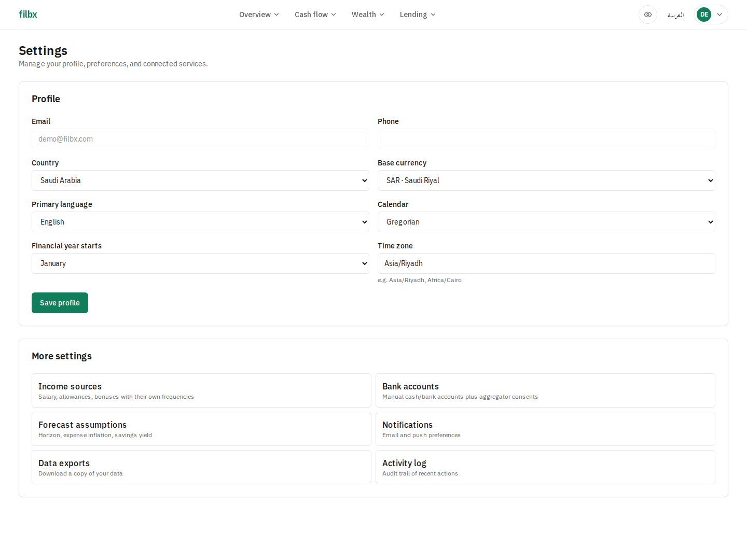Click the 'Profile' section heading
The height and width of the screenshot is (560, 747).
click(46, 99)
